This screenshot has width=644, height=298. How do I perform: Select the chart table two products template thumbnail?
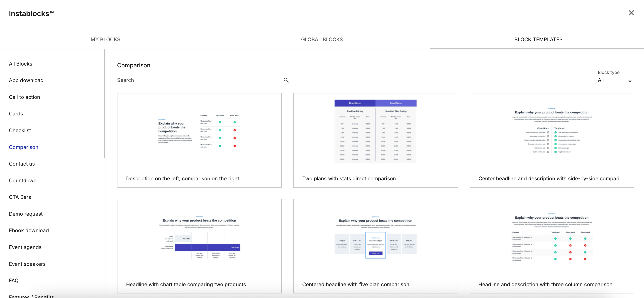(199, 237)
